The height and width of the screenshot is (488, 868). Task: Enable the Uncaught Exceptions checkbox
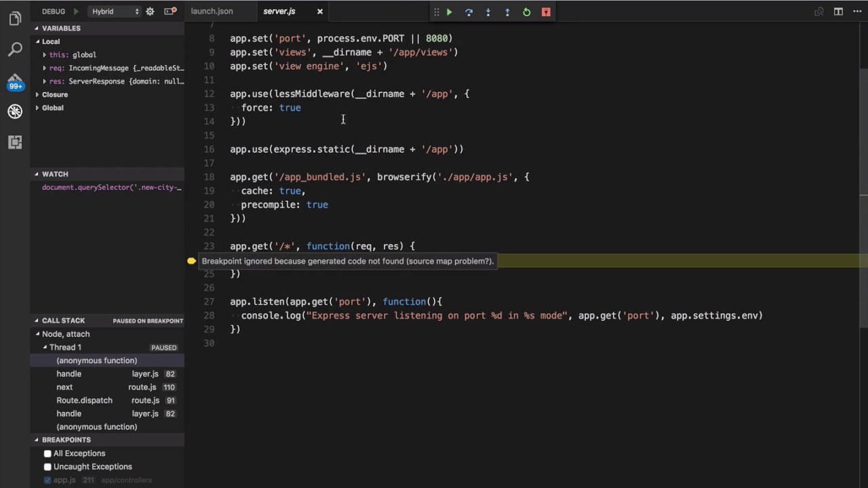(47, 467)
